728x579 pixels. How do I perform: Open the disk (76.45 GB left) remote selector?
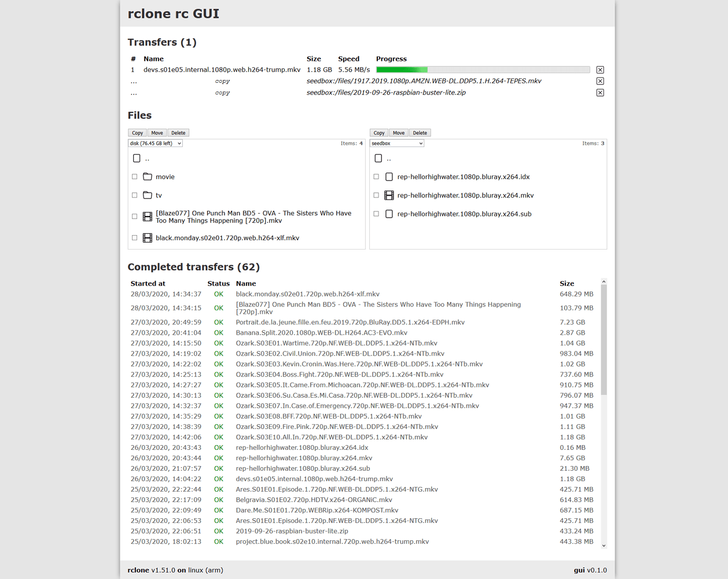point(155,143)
